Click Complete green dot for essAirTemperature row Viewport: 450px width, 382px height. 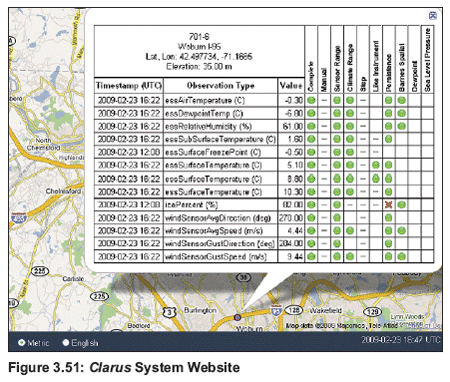coord(311,100)
